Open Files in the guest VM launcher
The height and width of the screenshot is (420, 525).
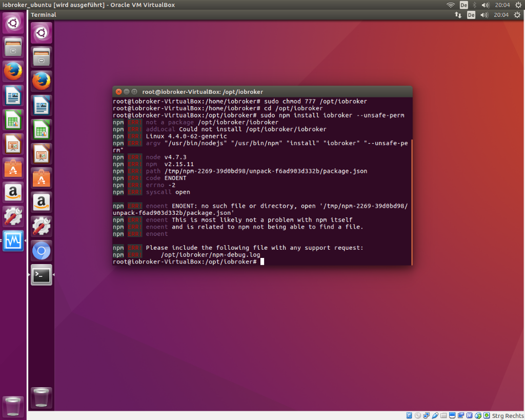(x=42, y=57)
